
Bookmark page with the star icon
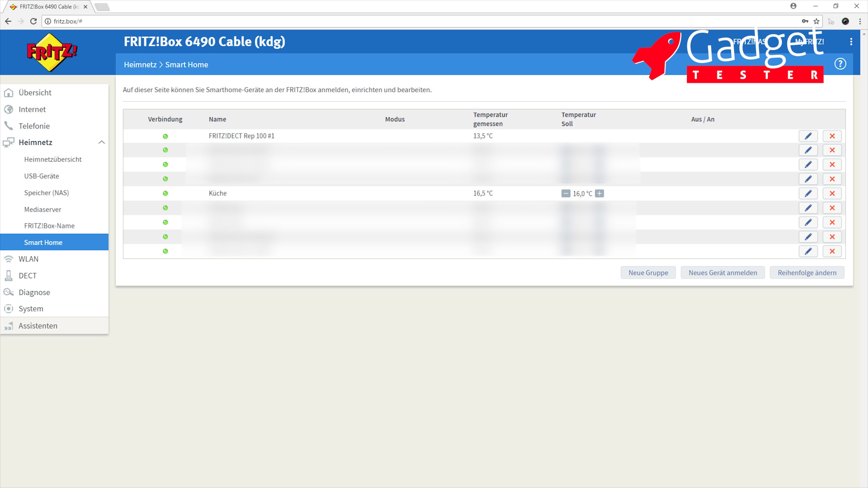pyautogui.click(x=816, y=21)
